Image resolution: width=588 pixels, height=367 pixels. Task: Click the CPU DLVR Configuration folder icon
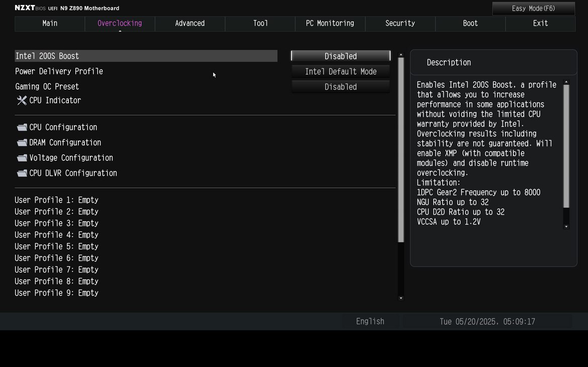pyautogui.click(x=22, y=173)
